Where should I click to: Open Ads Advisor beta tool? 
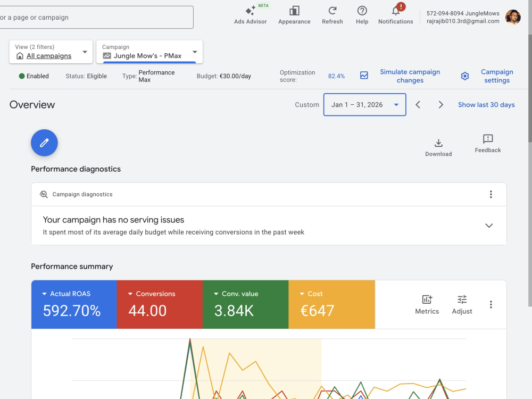[251, 15]
